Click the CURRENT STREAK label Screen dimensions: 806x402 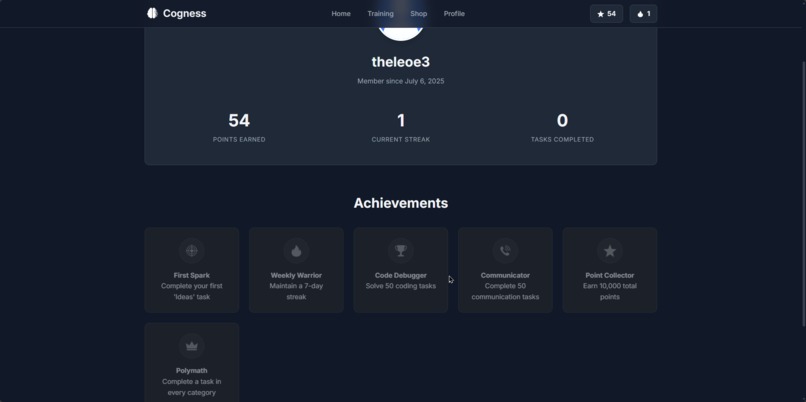point(401,139)
